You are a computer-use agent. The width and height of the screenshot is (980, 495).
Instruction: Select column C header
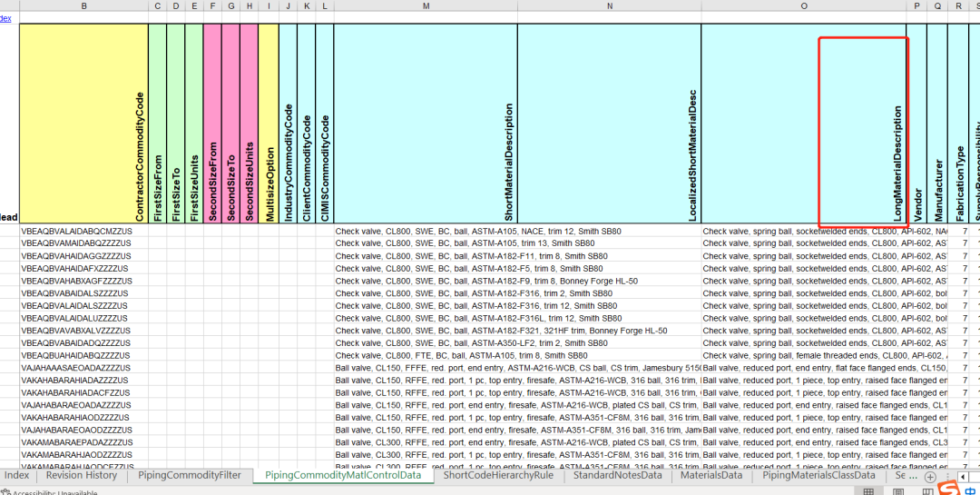[x=158, y=5]
